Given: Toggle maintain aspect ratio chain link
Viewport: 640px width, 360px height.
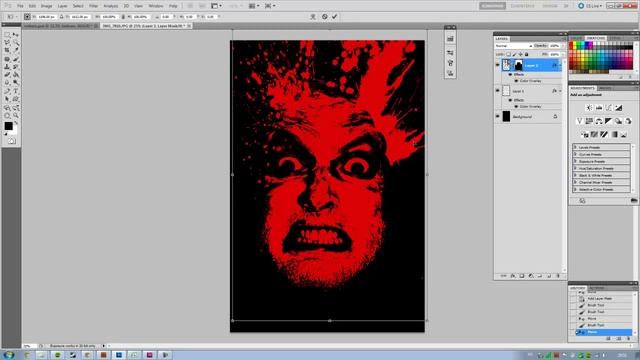Looking at the screenshot, I should (123, 17).
